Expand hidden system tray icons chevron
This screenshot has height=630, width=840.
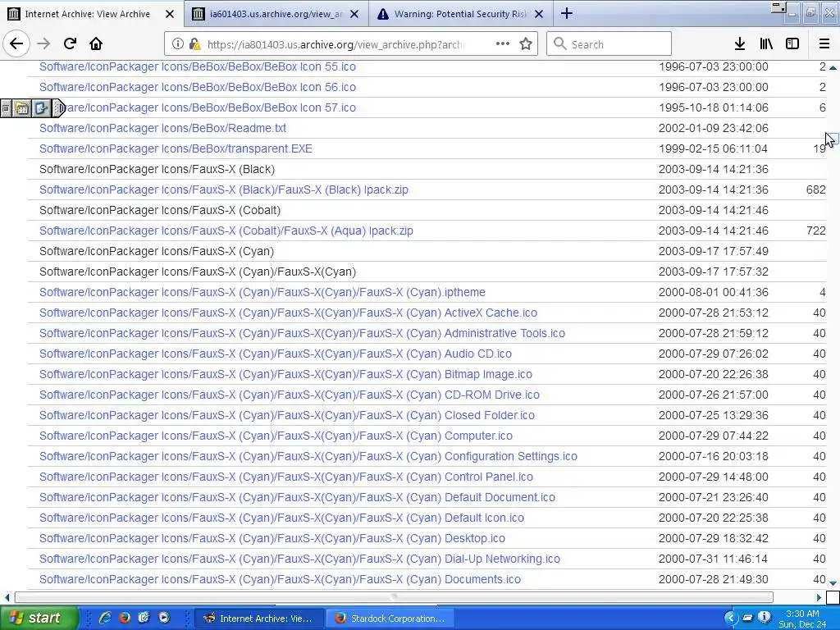(731, 618)
